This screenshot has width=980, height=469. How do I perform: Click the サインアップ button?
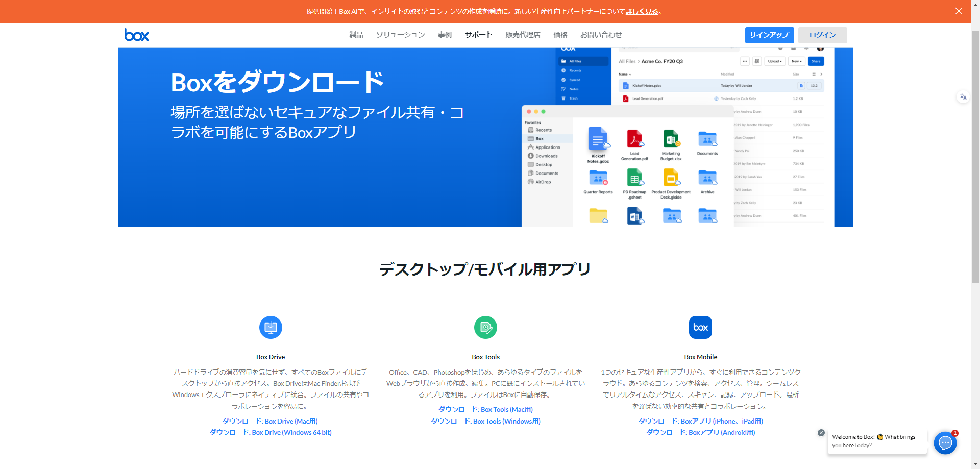pos(770,35)
